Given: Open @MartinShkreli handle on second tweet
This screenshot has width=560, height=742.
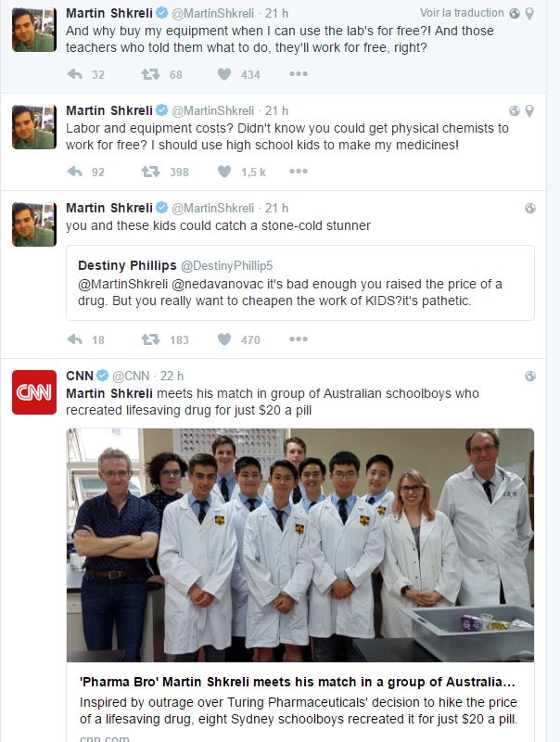Looking at the screenshot, I should pos(213,110).
